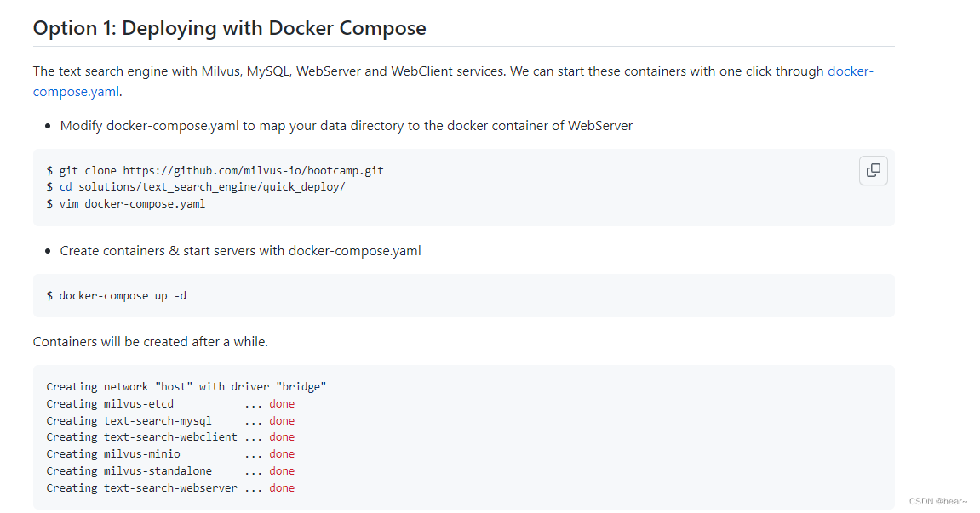
Task: Click the text-search-webclient output line
Action: click(x=170, y=436)
